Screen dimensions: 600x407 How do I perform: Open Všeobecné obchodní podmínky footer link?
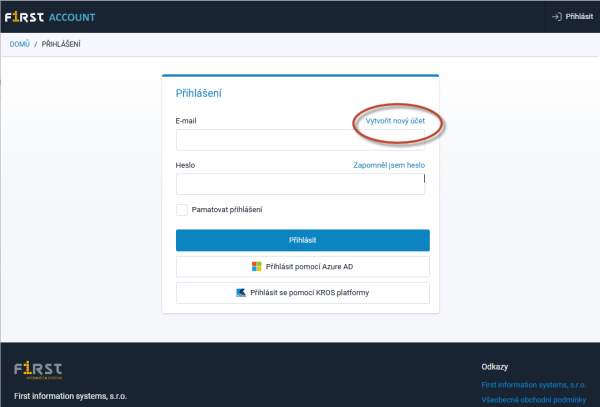pyautogui.click(x=534, y=400)
